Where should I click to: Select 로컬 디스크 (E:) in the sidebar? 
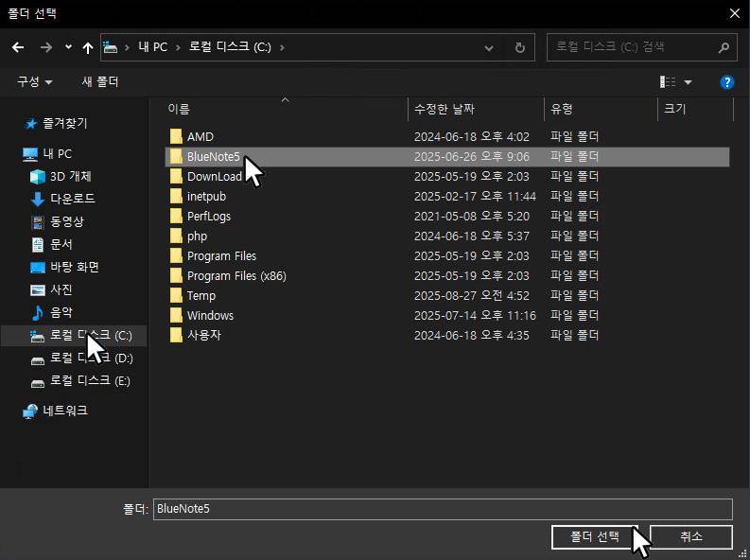tap(79, 381)
